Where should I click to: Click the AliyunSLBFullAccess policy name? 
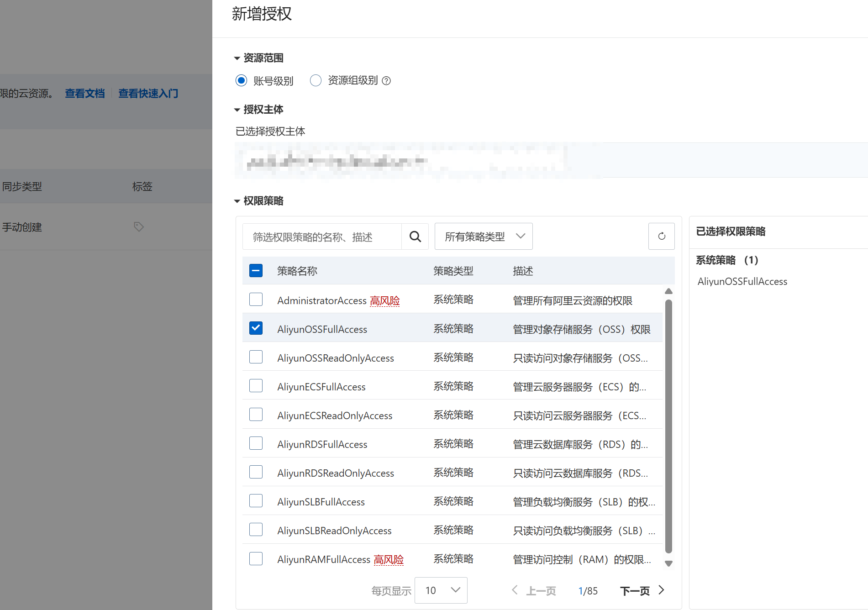(321, 502)
